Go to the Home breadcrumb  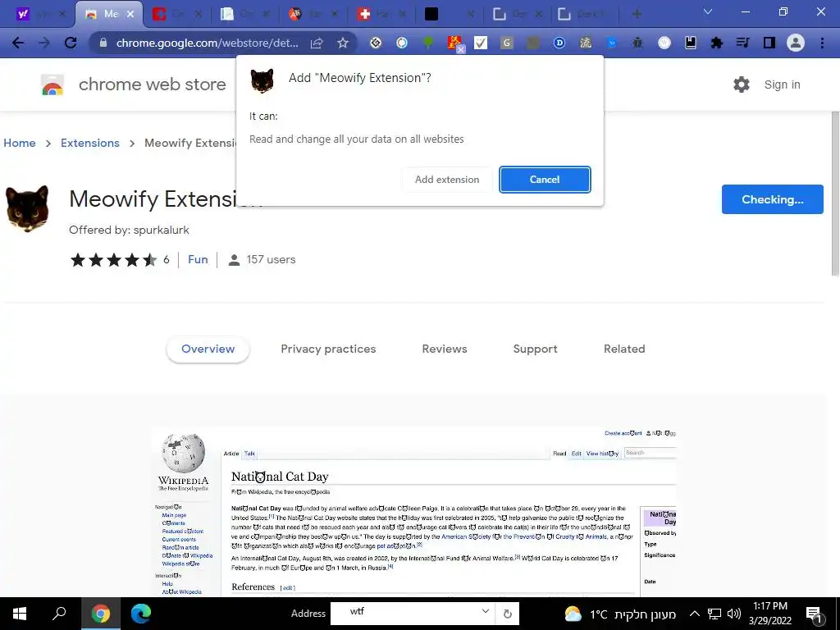[20, 143]
